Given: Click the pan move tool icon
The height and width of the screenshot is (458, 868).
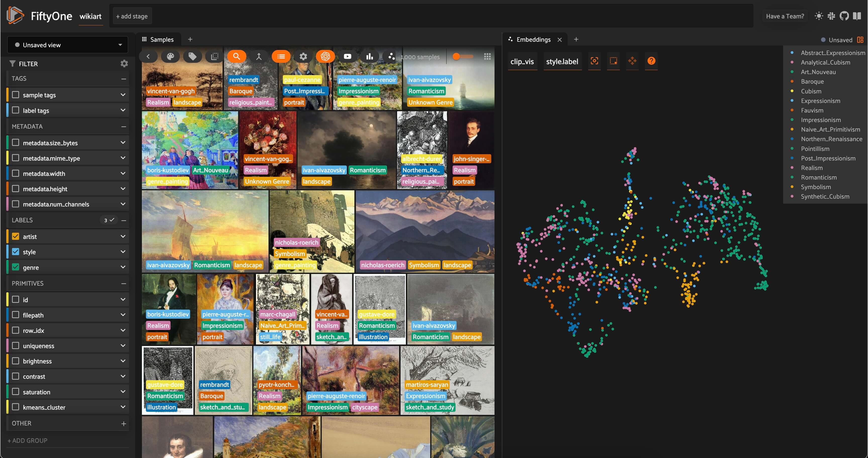Looking at the screenshot, I should point(632,61).
